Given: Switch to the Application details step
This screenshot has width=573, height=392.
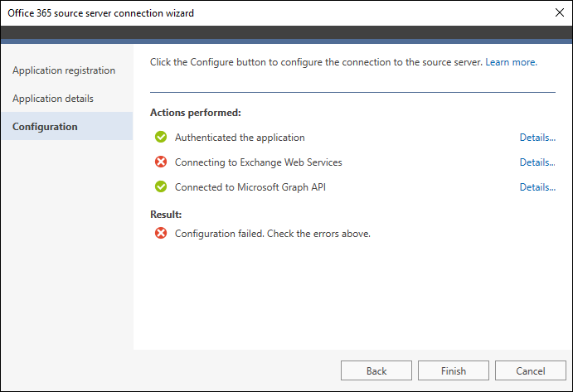Looking at the screenshot, I should coord(53,99).
